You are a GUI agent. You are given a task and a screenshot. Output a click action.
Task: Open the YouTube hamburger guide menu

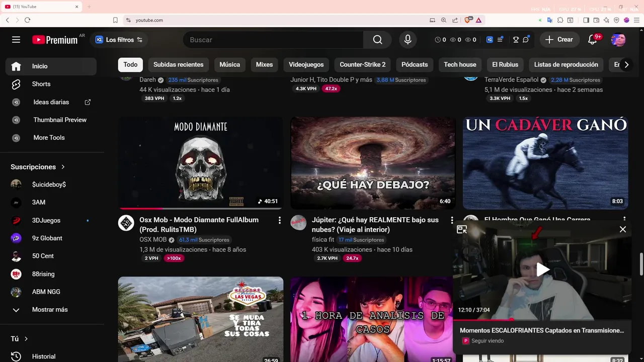(16, 40)
